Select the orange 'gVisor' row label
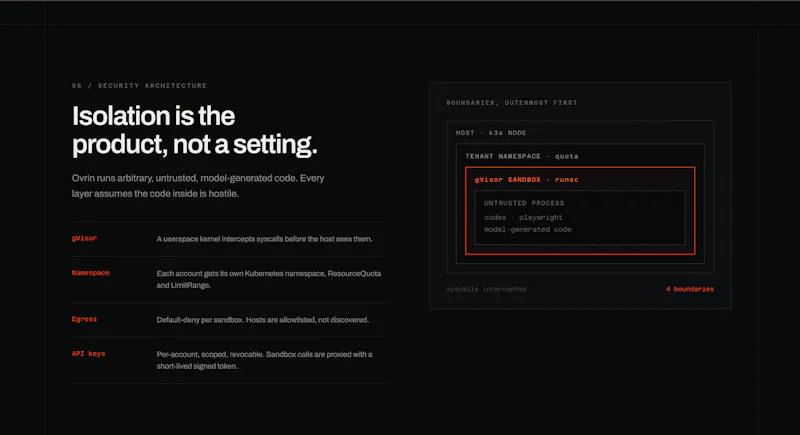 (84, 238)
